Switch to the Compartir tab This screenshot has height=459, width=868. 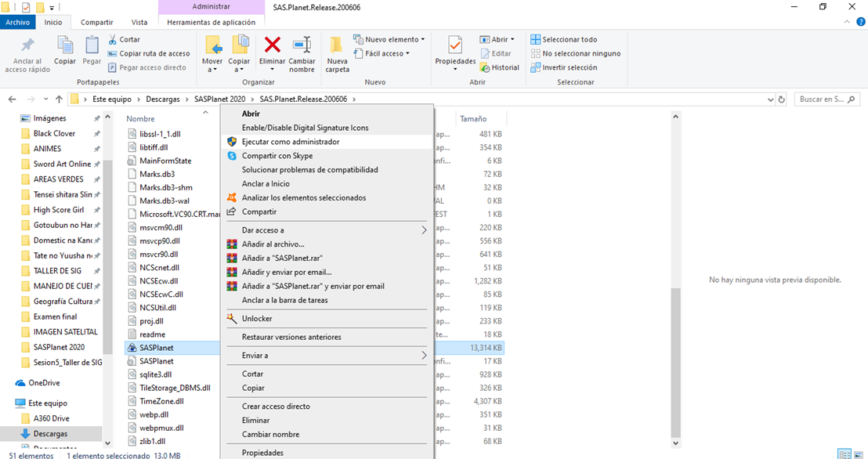pyautogui.click(x=97, y=22)
